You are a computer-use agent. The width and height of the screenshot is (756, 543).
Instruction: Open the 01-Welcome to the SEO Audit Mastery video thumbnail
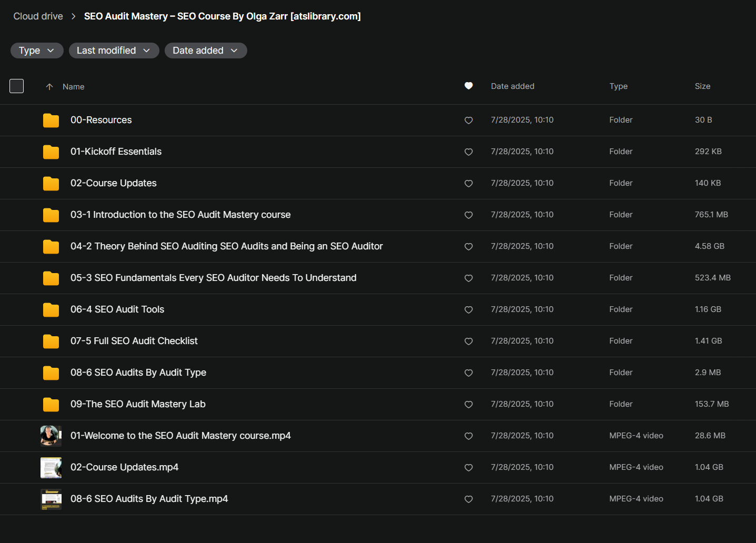click(51, 436)
